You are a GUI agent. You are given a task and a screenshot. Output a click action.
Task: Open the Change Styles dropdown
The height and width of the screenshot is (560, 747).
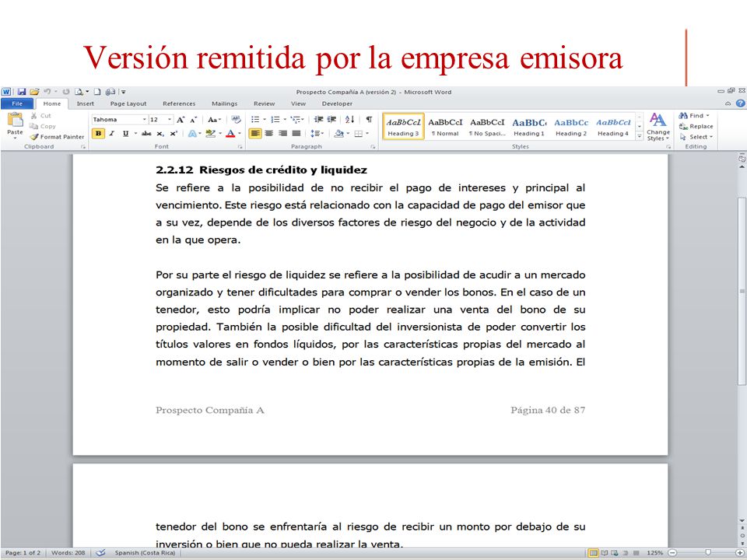(658, 127)
